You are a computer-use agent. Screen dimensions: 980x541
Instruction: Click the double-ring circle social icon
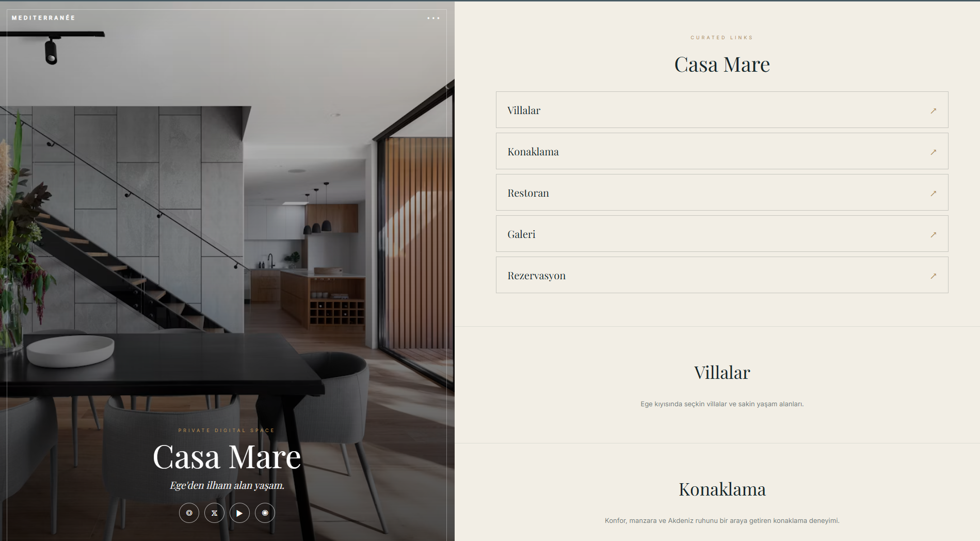[x=189, y=513]
